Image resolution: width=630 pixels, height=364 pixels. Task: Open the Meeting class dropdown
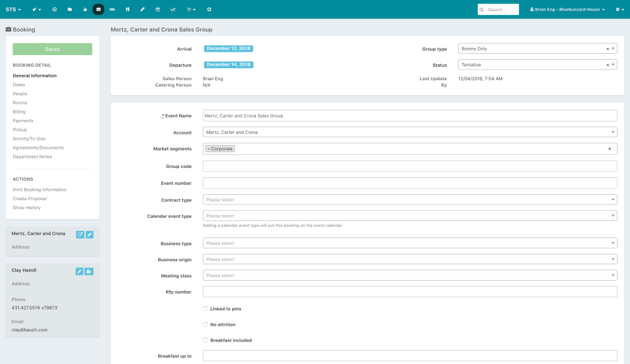click(409, 275)
